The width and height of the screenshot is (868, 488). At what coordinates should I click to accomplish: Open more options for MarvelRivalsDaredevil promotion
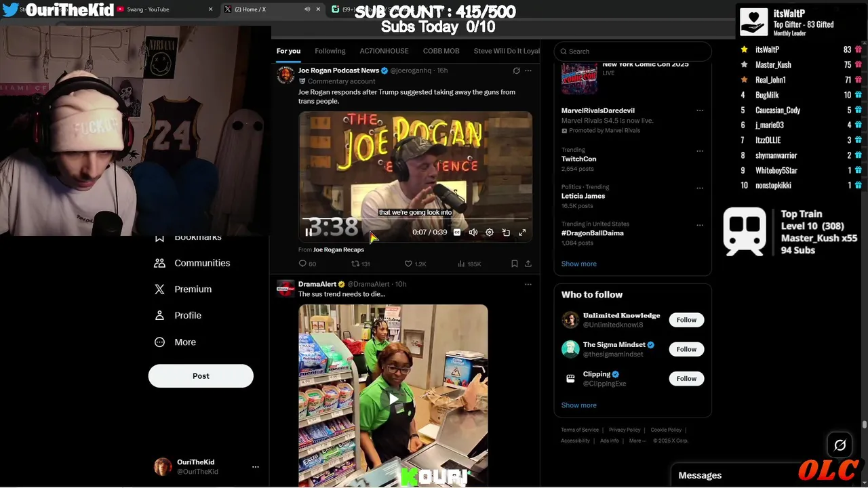tap(700, 110)
